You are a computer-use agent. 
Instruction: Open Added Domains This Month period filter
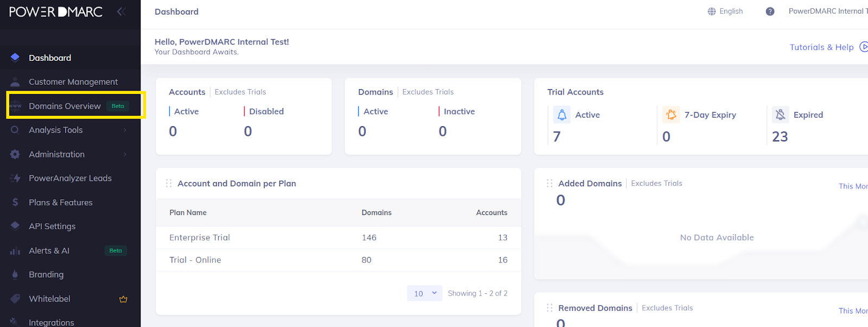pyautogui.click(x=853, y=186)
